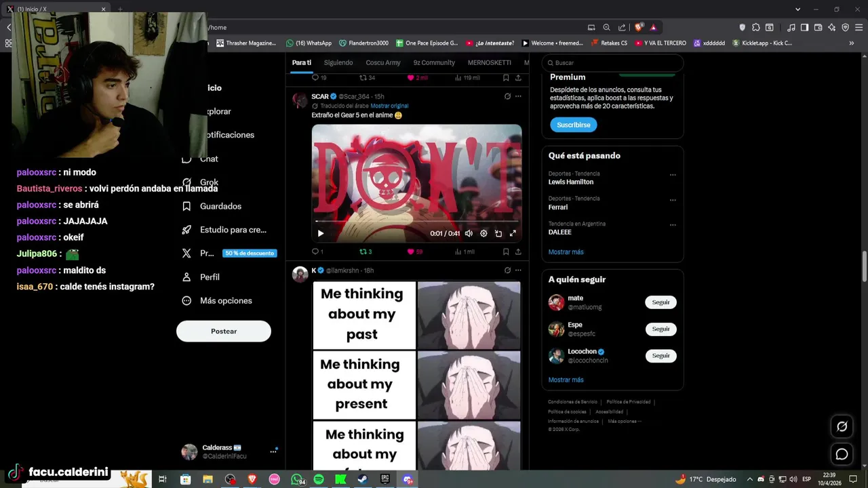868x488 pixels.
Task: Open options for Lewis Hamilton trend
Action: tap(673, 174)
